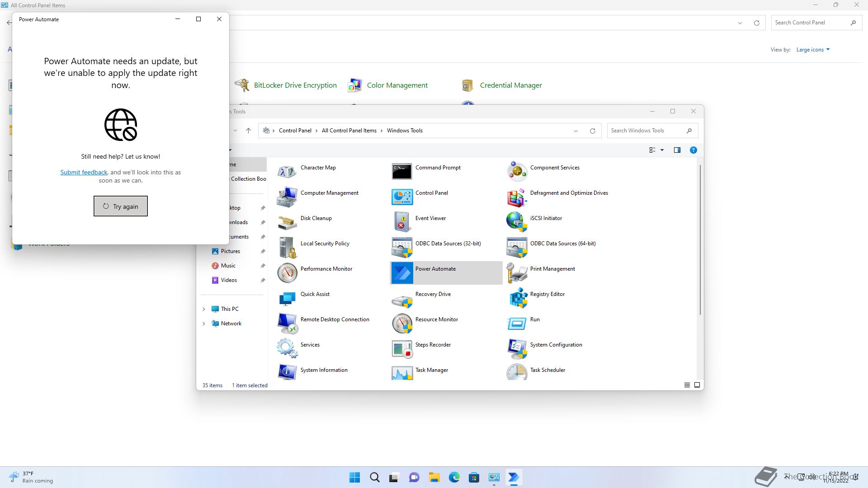The height and width of the screenshot is (488, 868).
Task: Select iSCSI Initiator icon
Action: (517, 222)
